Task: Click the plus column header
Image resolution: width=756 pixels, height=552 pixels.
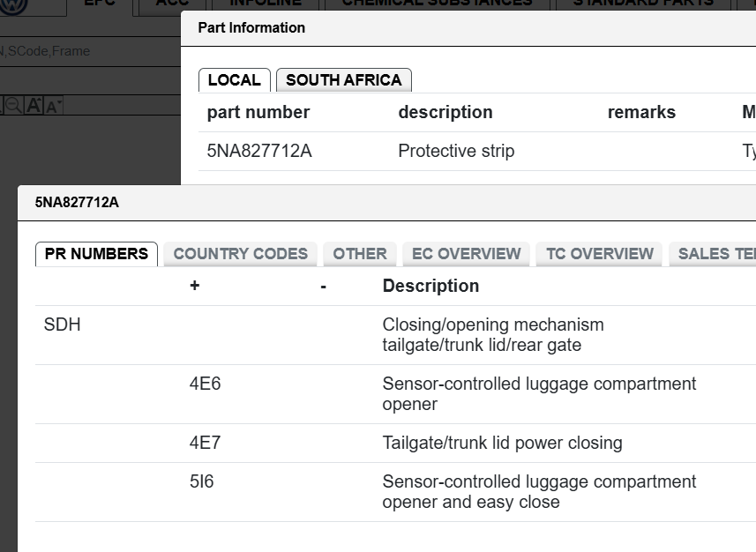Action: click(194, 286)
